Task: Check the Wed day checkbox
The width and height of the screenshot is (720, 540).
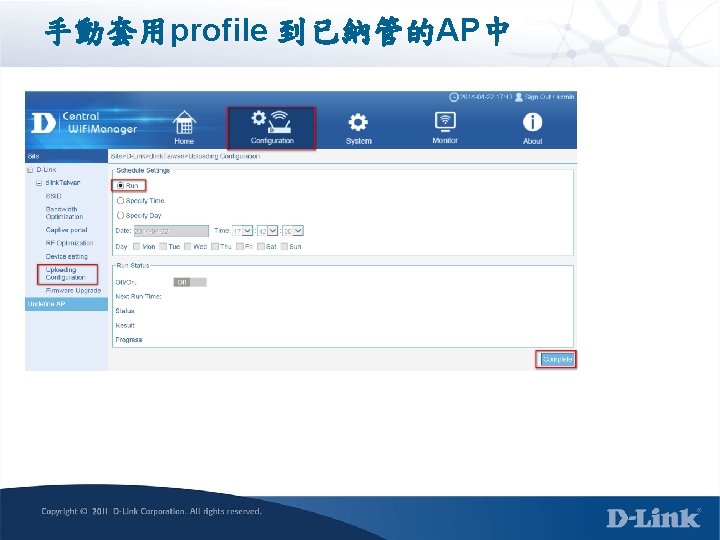Action: (x=187, y=247)
